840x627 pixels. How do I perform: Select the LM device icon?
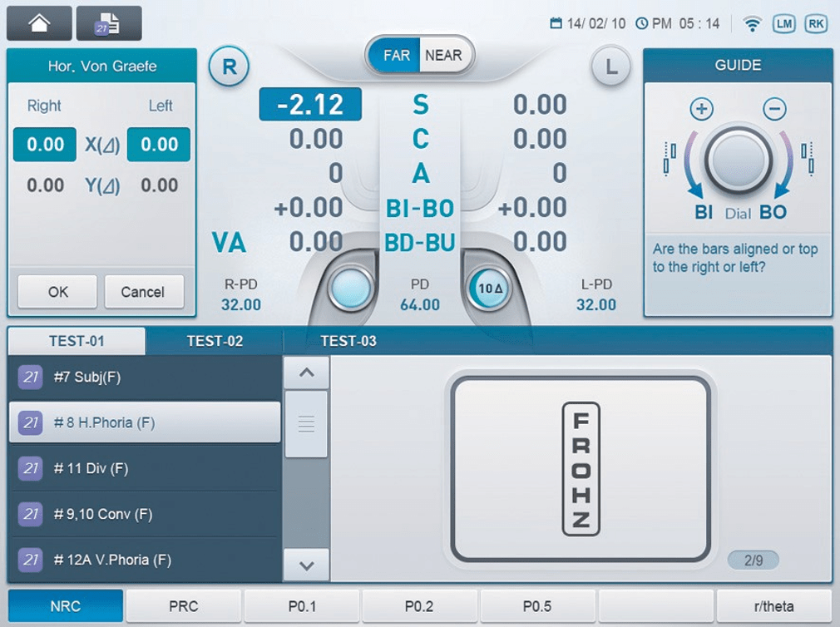click(783, 24)
